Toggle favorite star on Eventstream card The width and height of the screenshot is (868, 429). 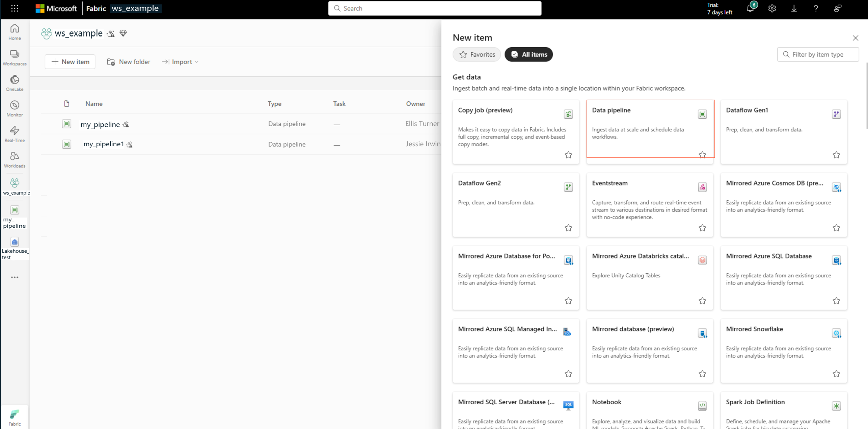point(702,228)
